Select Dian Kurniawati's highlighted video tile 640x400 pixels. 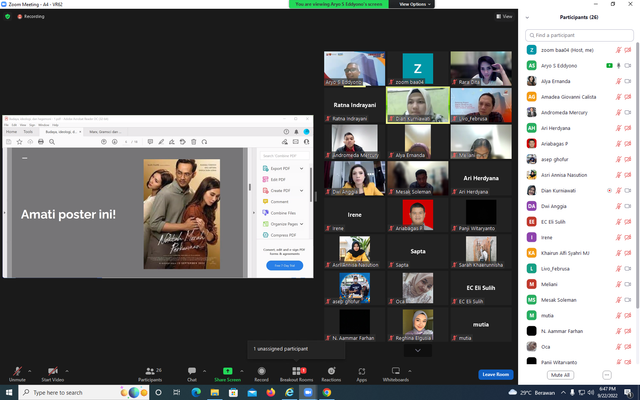click(x=418, y=105)
